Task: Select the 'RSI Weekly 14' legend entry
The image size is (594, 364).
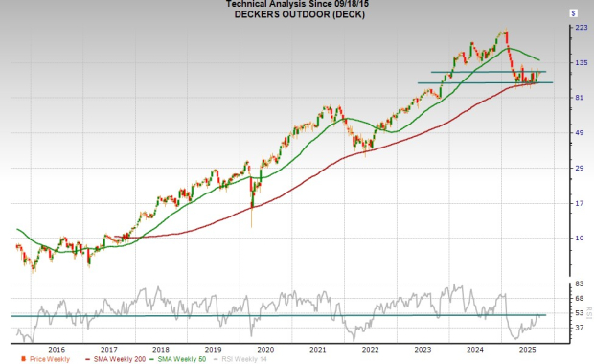Action: pyautogui.click(x=240, y=359)
